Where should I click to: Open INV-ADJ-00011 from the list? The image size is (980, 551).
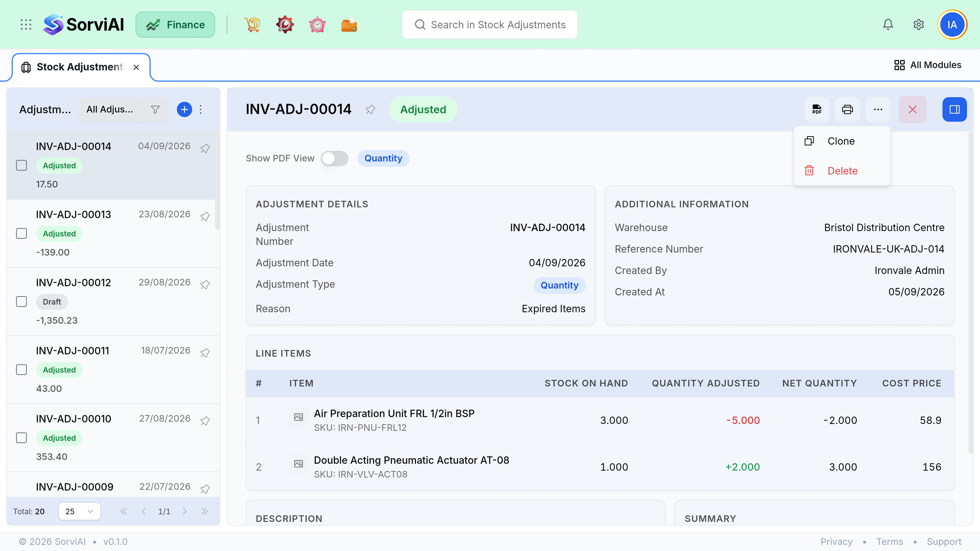113,370
